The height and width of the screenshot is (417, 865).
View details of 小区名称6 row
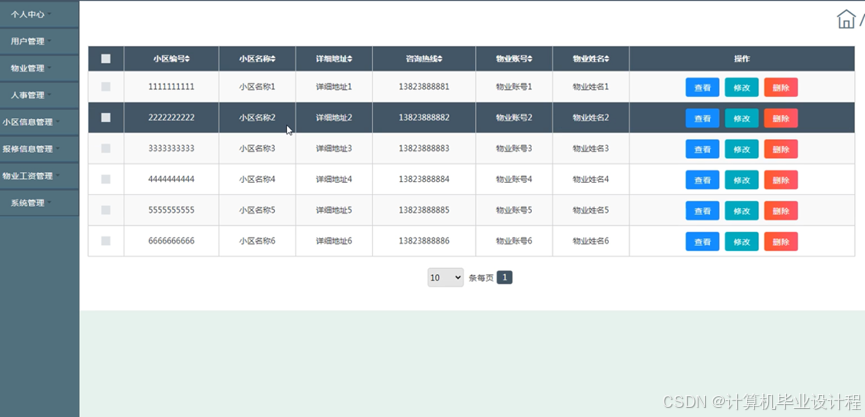click(x=702, y=242)
